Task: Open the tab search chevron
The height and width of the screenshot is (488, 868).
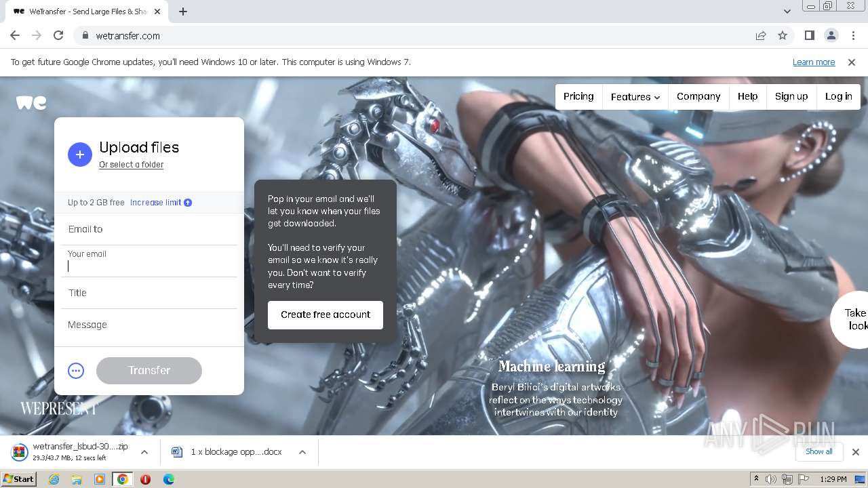Action: coord(787,12)
